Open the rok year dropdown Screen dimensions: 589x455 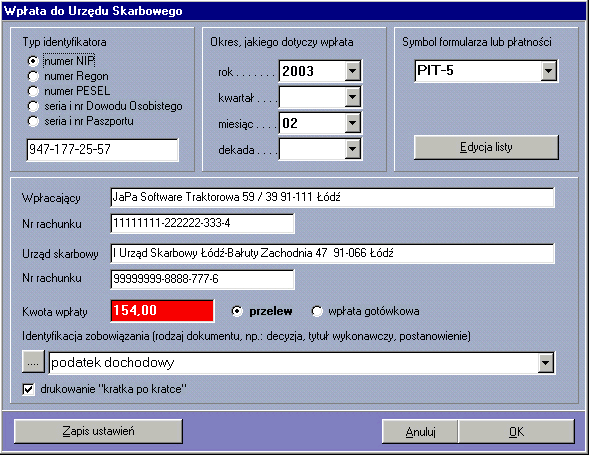tap(352, 71)
